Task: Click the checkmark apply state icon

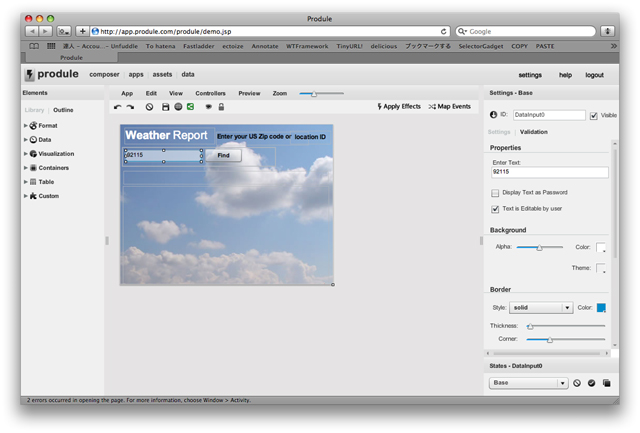Action: click(591, 383)
